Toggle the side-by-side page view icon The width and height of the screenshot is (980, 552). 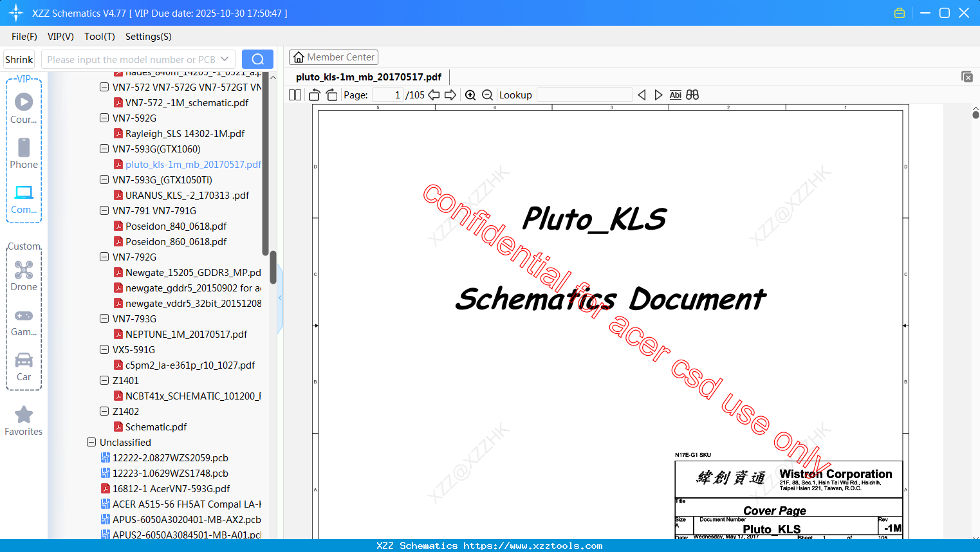(x=295, y=95)
